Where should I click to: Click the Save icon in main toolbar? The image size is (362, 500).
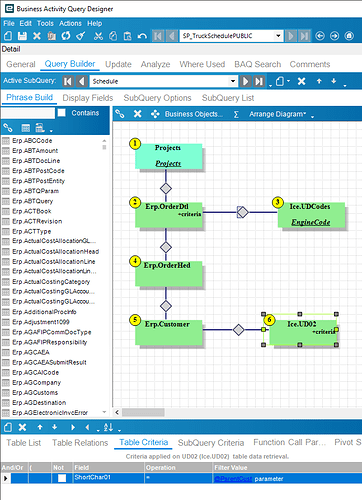click(x=22, y=36)
